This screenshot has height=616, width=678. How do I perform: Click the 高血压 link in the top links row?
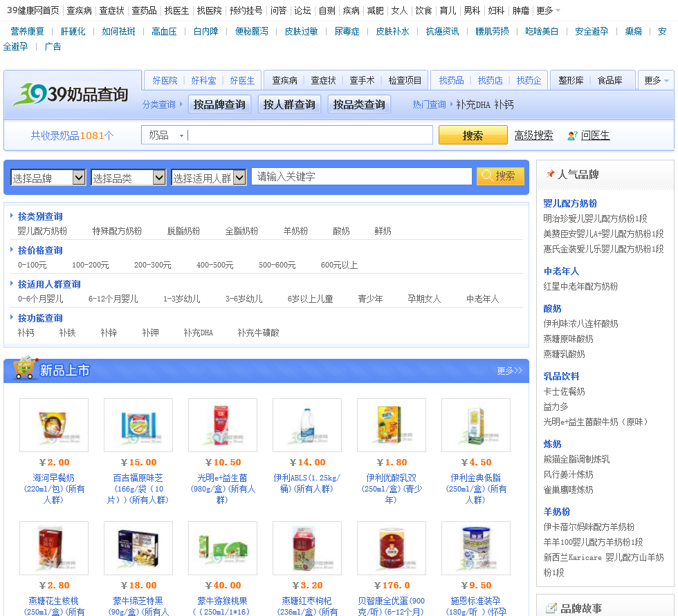(164, 32)
